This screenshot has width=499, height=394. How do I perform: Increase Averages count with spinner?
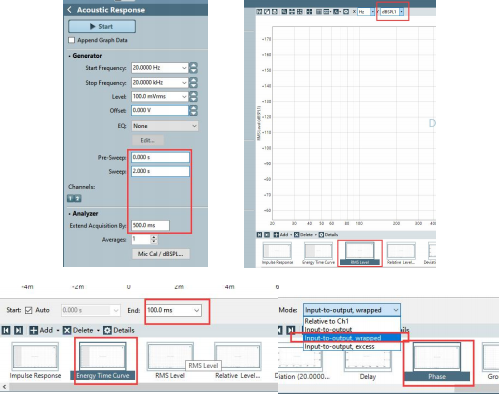(x=154, y=237)
